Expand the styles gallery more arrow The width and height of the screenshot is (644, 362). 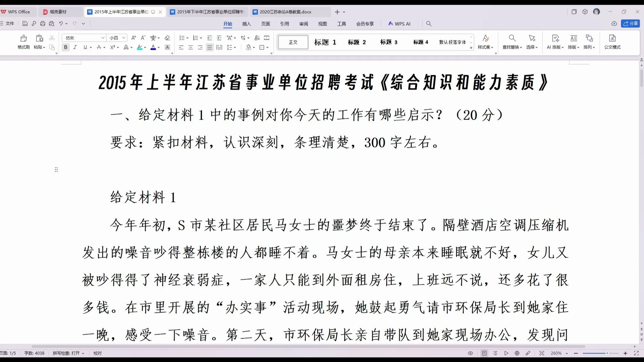[471, 48]
